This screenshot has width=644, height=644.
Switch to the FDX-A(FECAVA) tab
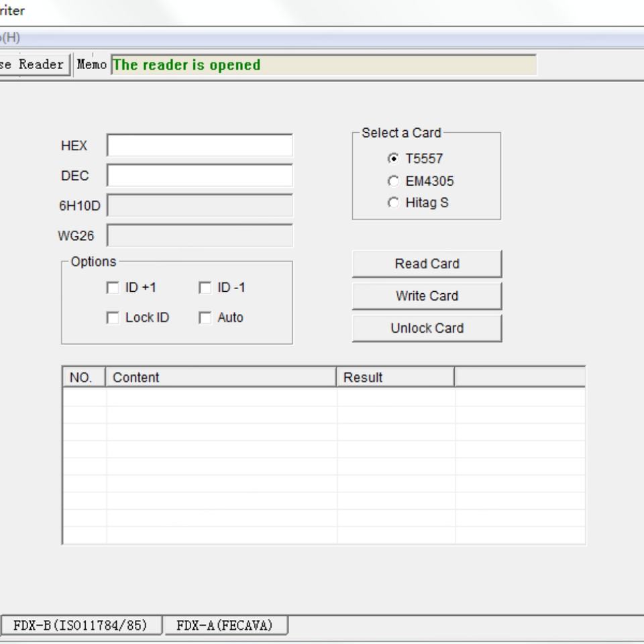225,625
